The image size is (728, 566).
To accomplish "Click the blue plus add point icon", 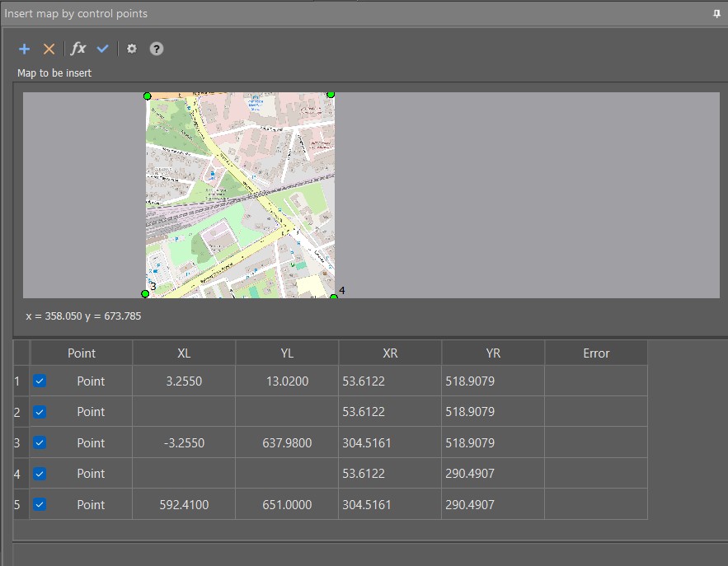I will pos(25,49).
